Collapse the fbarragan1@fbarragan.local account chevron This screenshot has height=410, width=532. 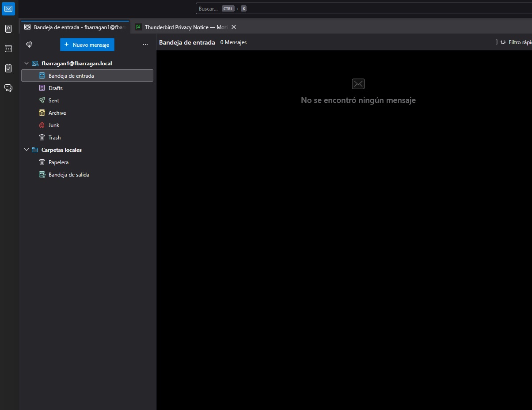[x=26, y=64]
